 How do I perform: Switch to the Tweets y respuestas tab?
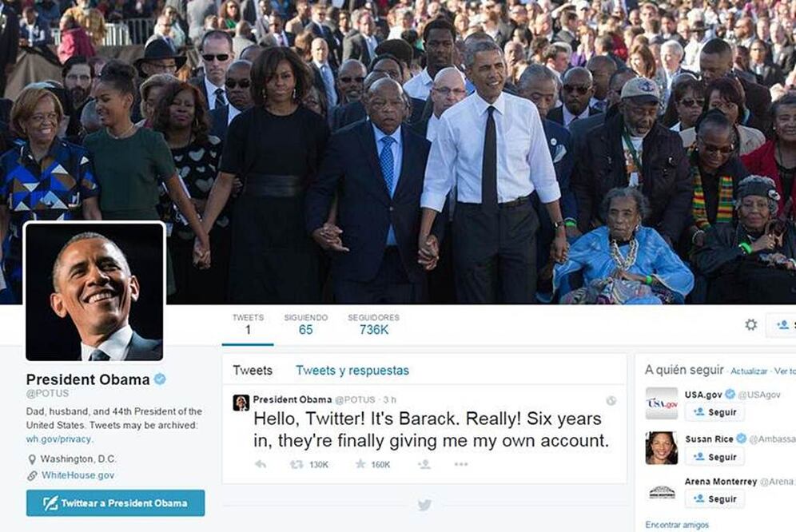(352, 371)
